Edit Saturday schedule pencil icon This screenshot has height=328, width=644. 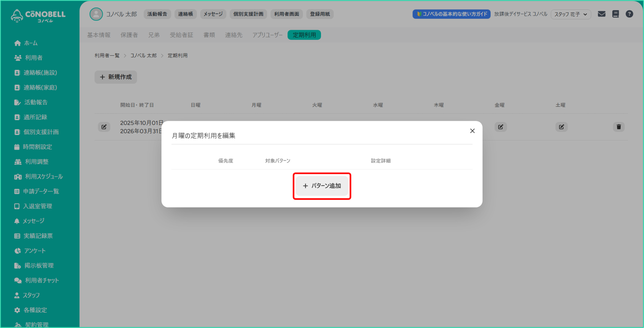pos(561,127)
